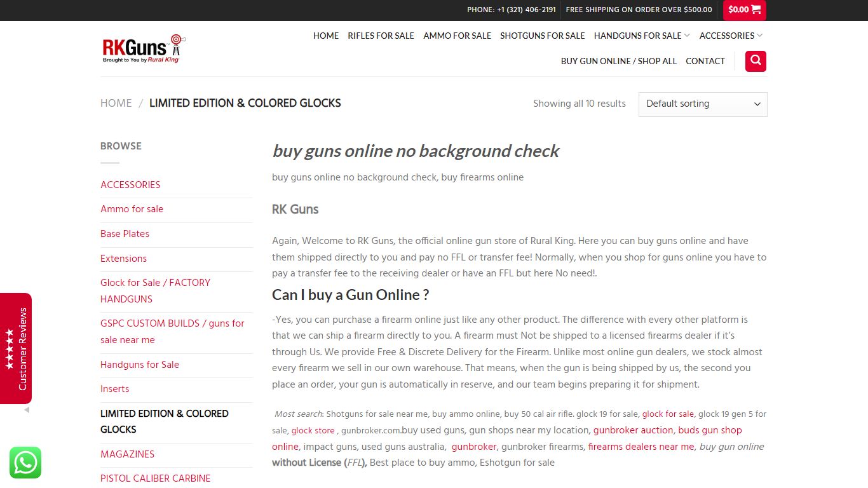The image size is (868, 488).
Task: Click 'buy guns online no background check' title
Action: coord(416,151)
